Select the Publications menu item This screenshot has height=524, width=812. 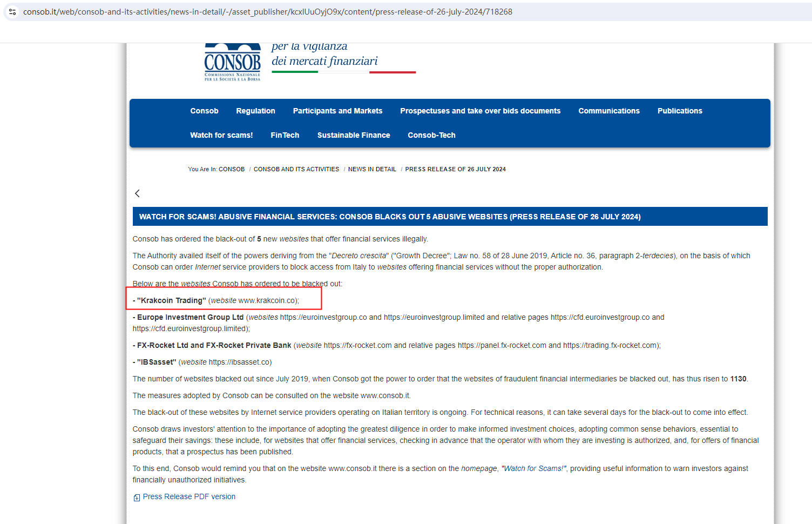click(x=680, y=111)
